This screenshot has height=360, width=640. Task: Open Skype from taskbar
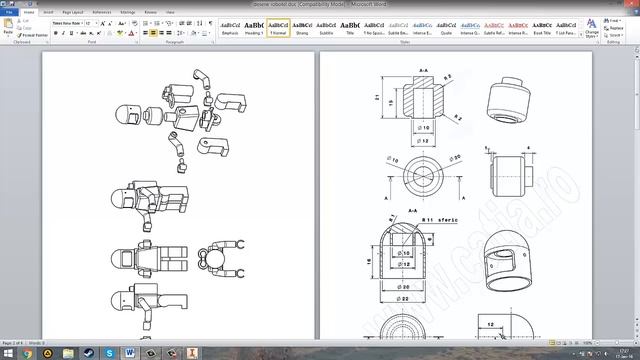click(109, 353)
